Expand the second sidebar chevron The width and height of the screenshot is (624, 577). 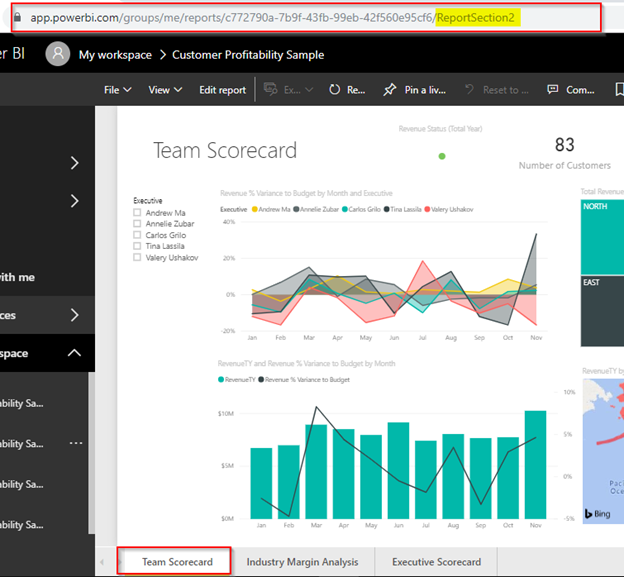(x=74, y=201)
